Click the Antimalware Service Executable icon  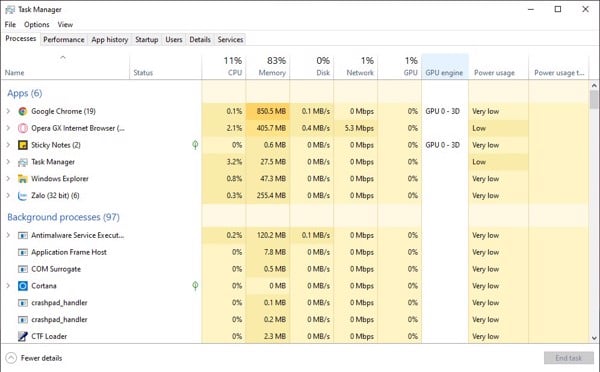[x=23, y=235]
